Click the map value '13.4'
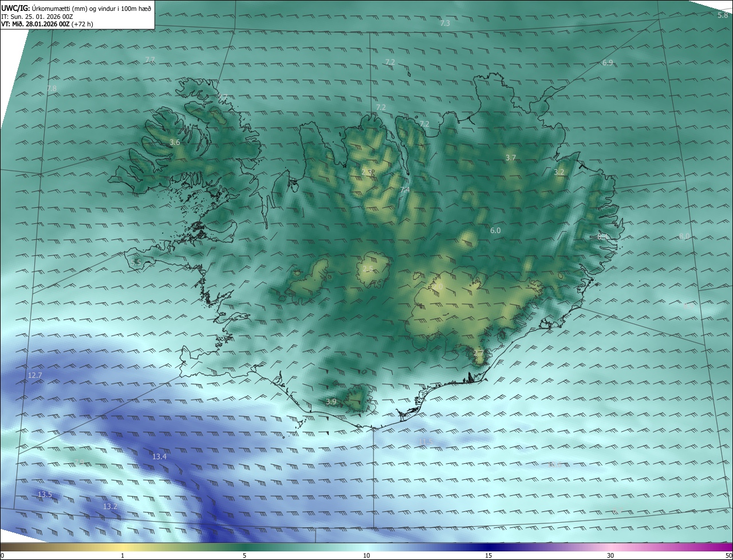733x560 pixels. [x=159, y=456]
